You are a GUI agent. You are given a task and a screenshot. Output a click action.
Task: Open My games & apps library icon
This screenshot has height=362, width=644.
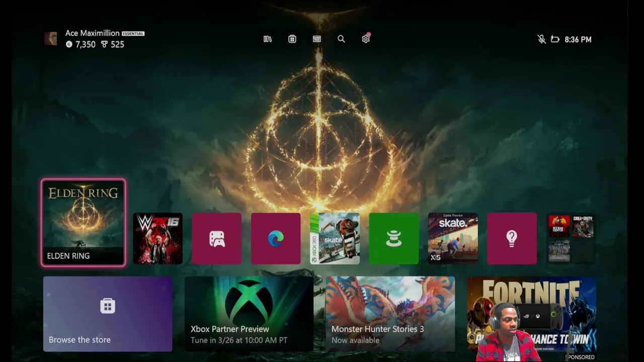coord(268,39)
